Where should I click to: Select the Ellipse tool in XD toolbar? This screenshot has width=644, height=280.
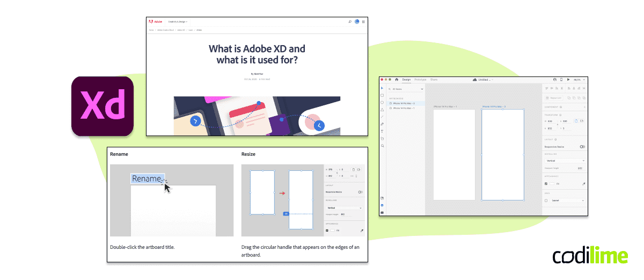(382, 103)
